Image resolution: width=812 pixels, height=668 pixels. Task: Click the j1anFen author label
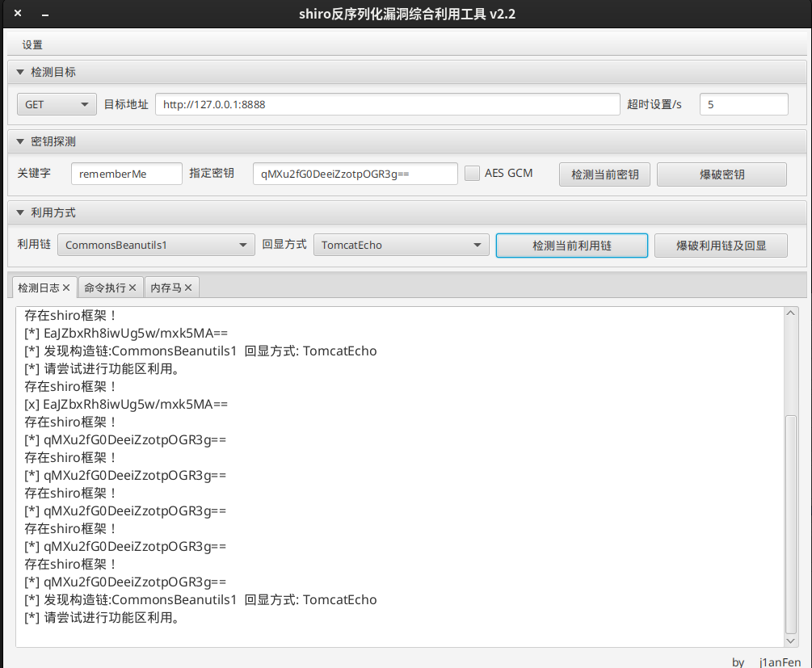[780, 662]
